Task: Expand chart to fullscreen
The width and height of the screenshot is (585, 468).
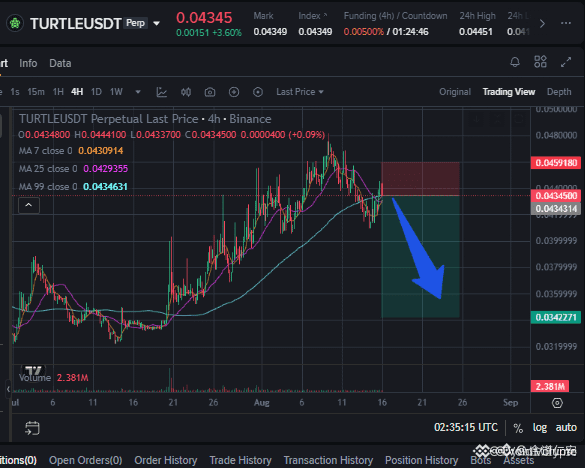Action: pos(566,62)
